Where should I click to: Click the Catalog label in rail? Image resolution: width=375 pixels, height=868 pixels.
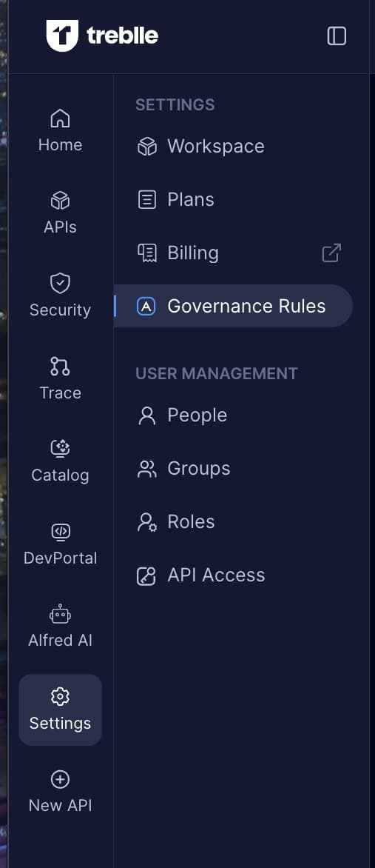pos(60,475)
